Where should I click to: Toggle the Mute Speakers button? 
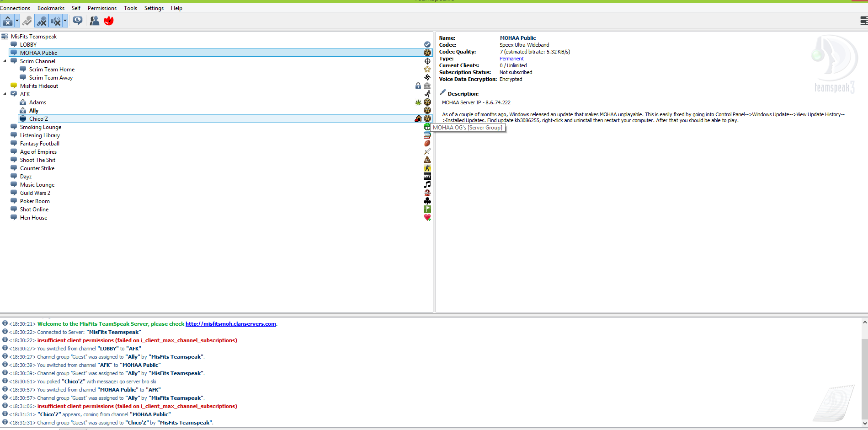[56, 21]
